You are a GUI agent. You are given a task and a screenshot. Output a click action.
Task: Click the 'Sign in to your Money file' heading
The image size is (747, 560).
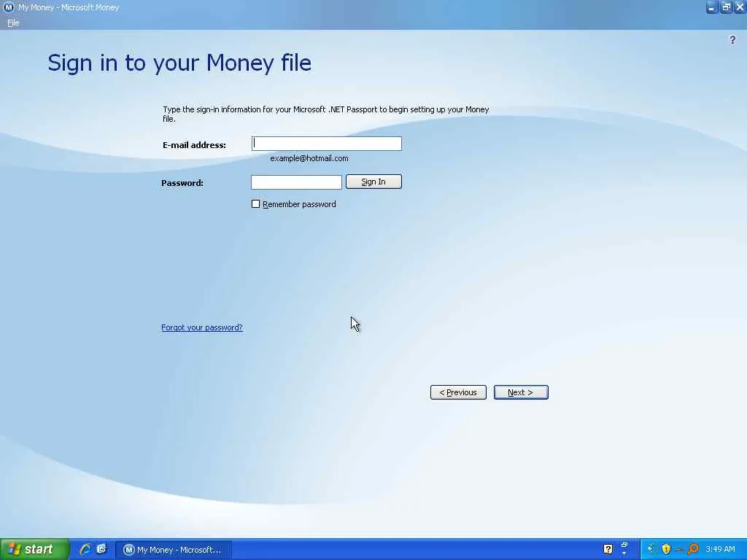[x=179, y=63]
